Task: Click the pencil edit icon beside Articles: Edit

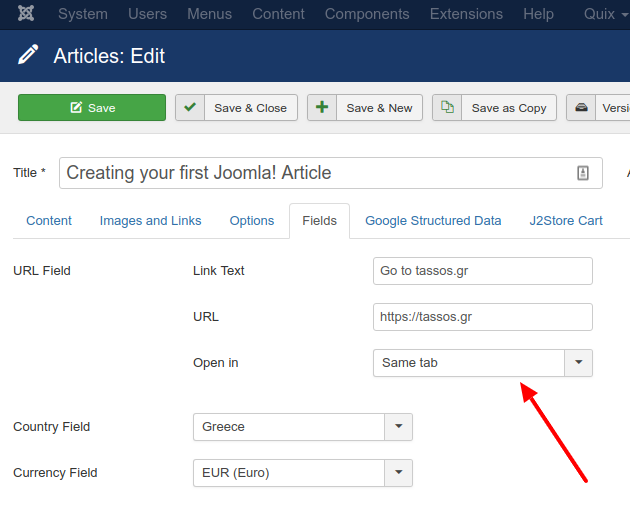Action: pyautogui.click(x=28, y=54)
